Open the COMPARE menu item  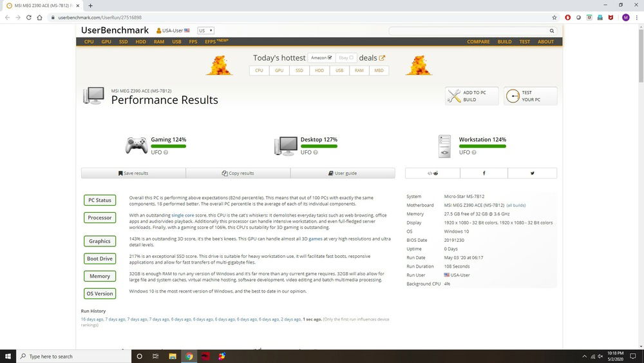tap(478, 42)
